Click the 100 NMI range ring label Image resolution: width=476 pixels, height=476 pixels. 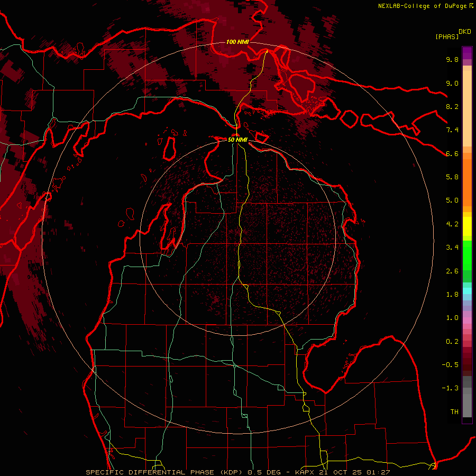(x=237, y=42)
